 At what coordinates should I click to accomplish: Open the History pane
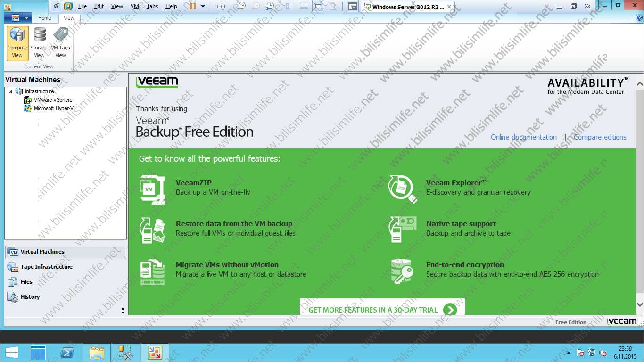point(66,297)
